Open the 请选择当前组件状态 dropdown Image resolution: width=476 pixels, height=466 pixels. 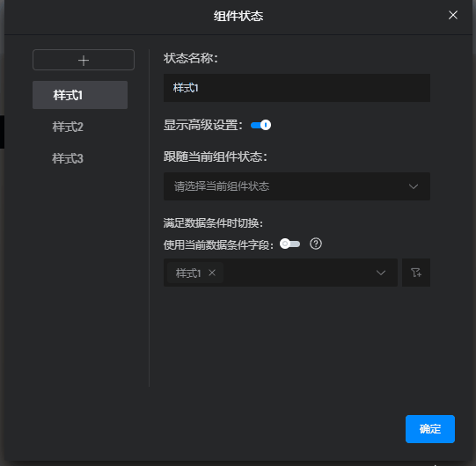[297, 186]
